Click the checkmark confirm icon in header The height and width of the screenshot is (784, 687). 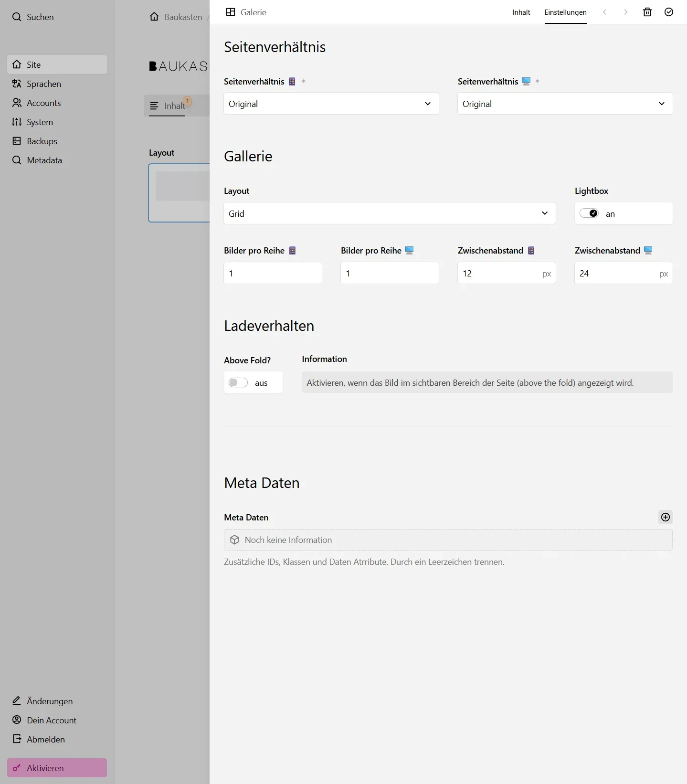click(669, 12)
